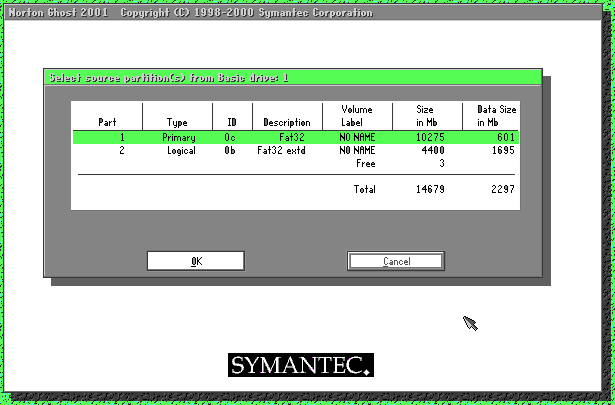
Task: Click the Part column header
Action: 107,122
